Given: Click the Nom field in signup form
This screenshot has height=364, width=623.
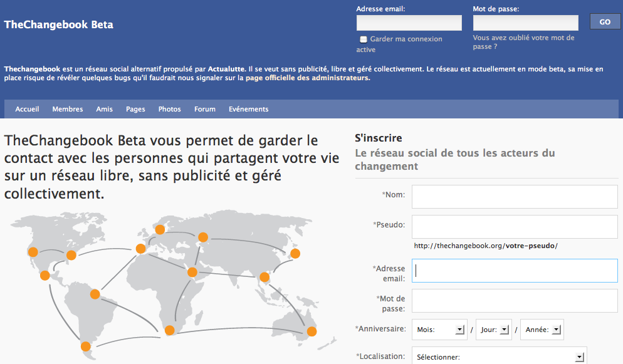Looking at the screenshot, I should 514,196.
